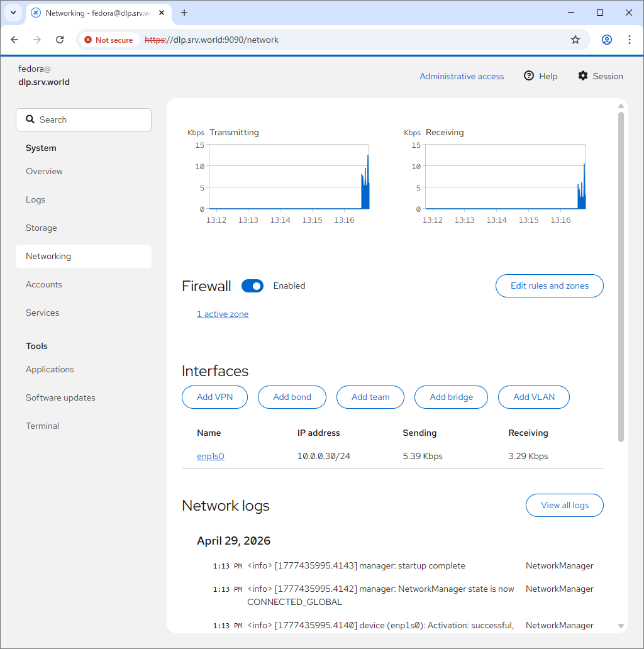Click the 10.0.0.30/24 IP address cell
The height and width of the screenshot is (649, 644).
tap(324, 456)
